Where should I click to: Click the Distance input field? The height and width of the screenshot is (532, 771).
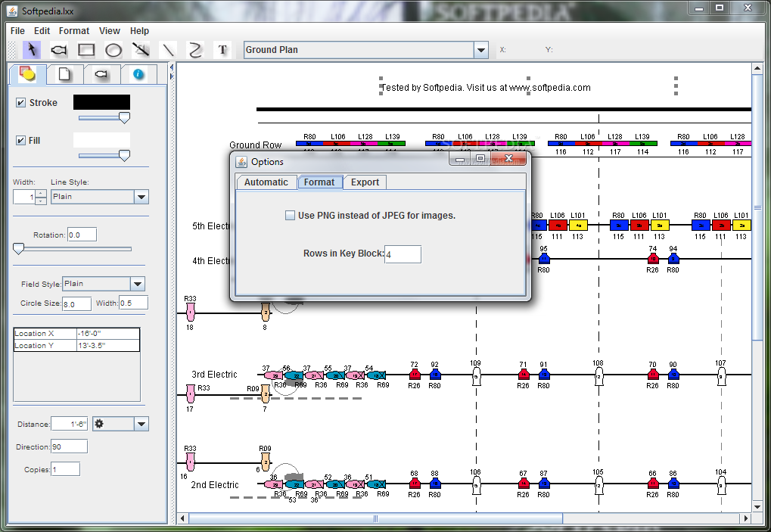pyautogui.click(x=70, y=424)
